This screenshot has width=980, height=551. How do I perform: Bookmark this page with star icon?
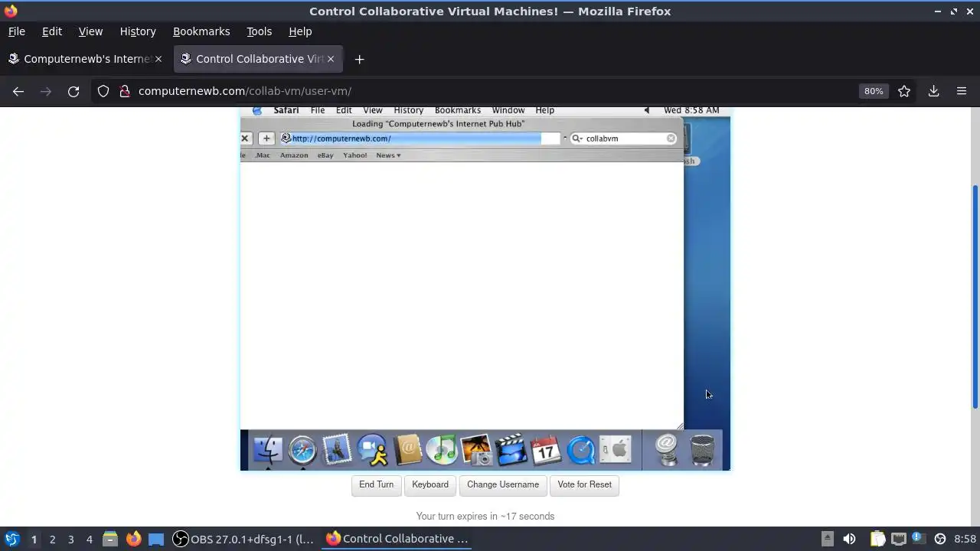tap(904, 91)
